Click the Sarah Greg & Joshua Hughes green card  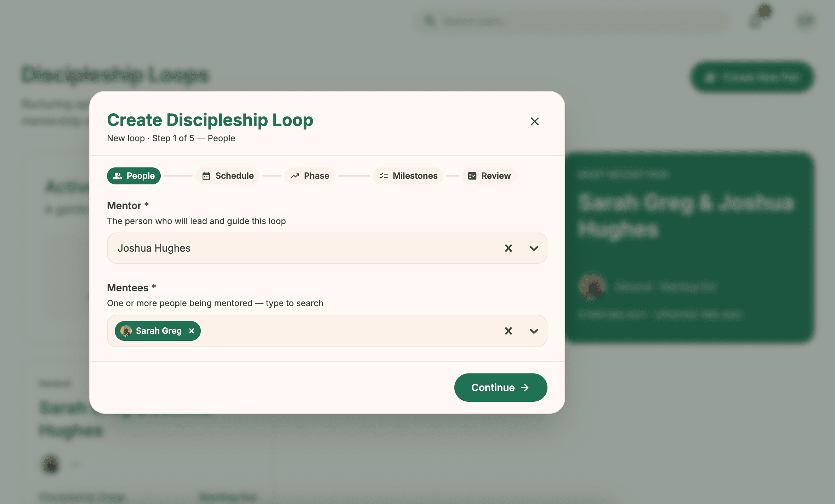pos(689,248)
